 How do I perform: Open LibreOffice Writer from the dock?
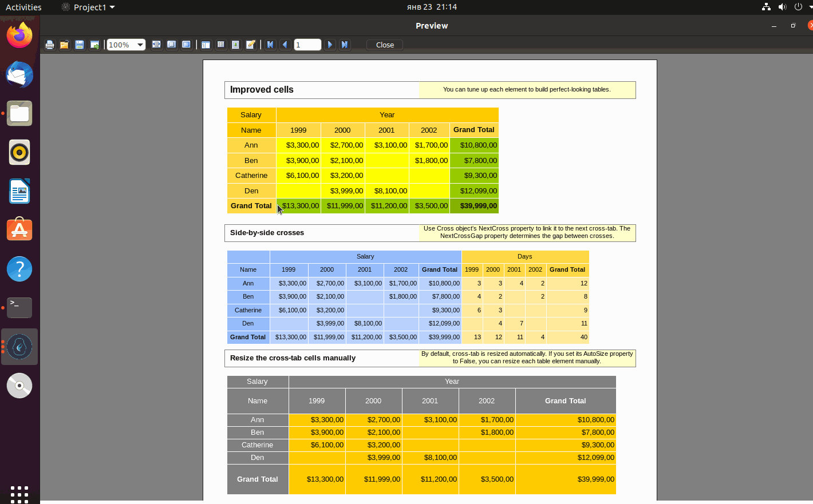tap(19, 191)
